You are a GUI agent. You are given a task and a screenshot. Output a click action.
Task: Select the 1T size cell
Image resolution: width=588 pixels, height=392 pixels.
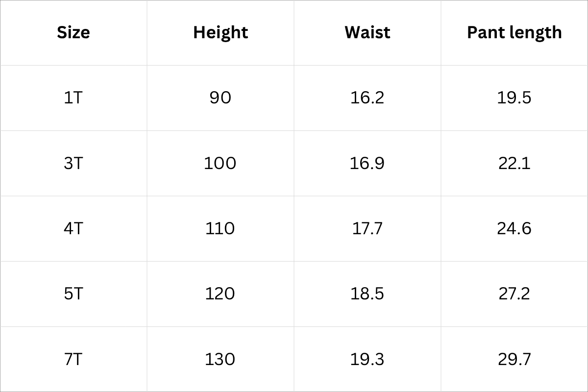click(x=73, y=98)
